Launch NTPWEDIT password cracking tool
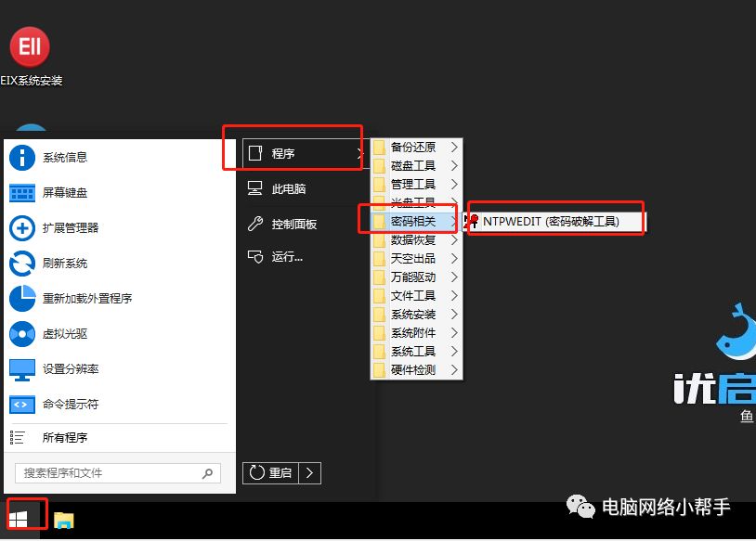Screen dimensions: 756x541 554,221
